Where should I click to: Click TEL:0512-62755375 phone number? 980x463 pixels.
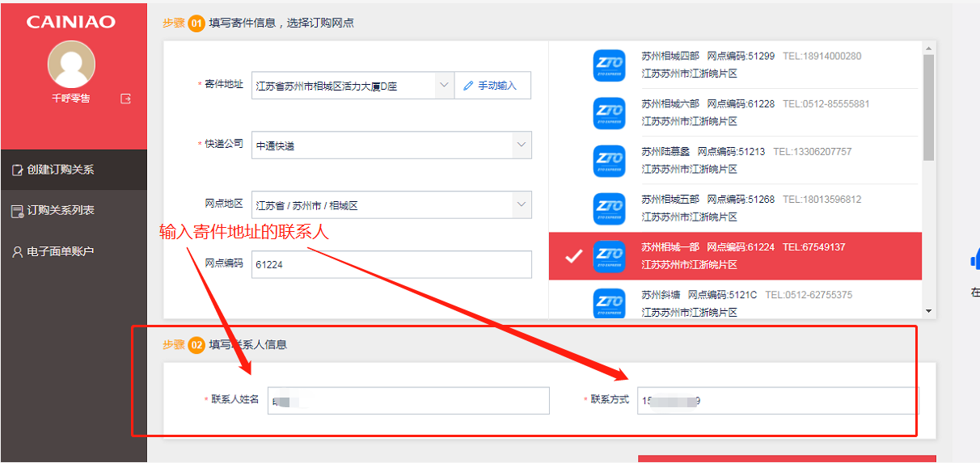click(809, 295)
